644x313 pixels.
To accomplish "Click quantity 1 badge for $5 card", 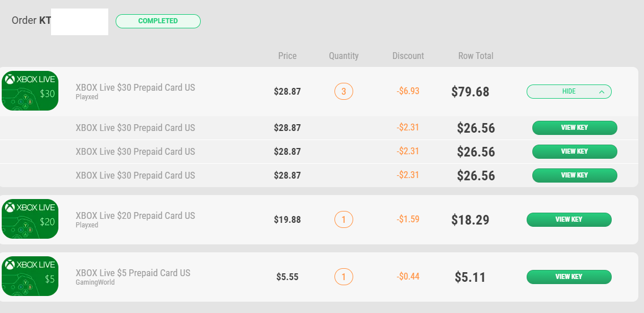I will pos(344,277).
